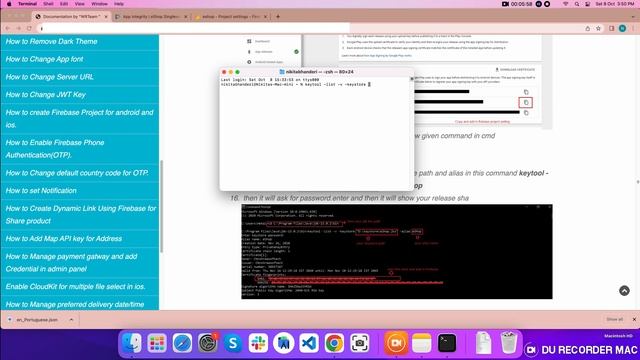Open the Edit menu

[x=64, y=4]
